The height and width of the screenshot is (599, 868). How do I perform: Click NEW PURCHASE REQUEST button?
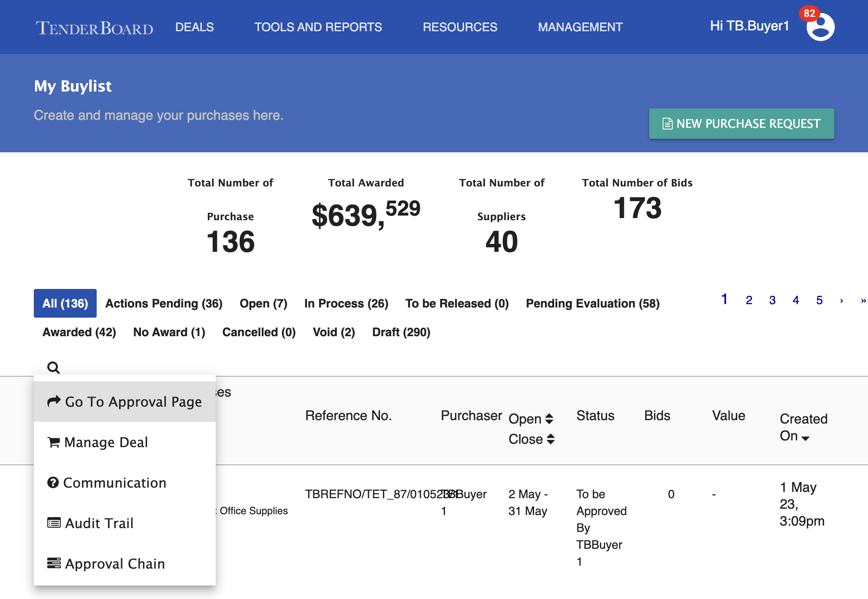point(741,124)
